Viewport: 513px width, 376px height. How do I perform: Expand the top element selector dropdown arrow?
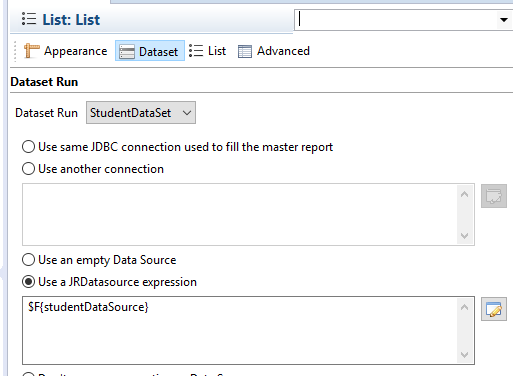[504, 20]
